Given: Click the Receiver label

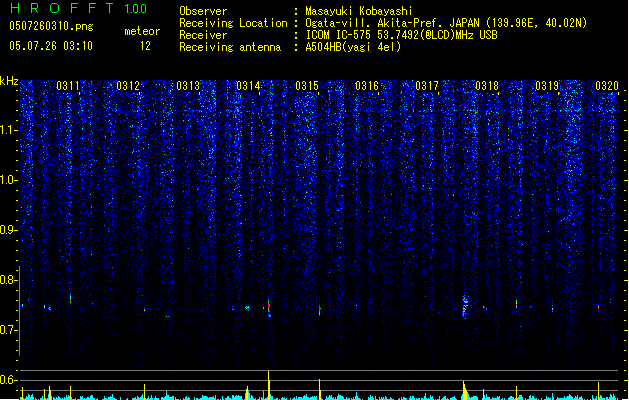Looking at the screenshot, I should click(203, 35).
